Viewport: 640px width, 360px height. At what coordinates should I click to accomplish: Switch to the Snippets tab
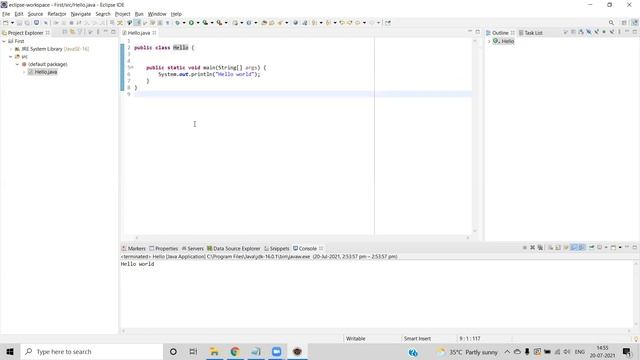pyautogui.click(x=277, y=248)
